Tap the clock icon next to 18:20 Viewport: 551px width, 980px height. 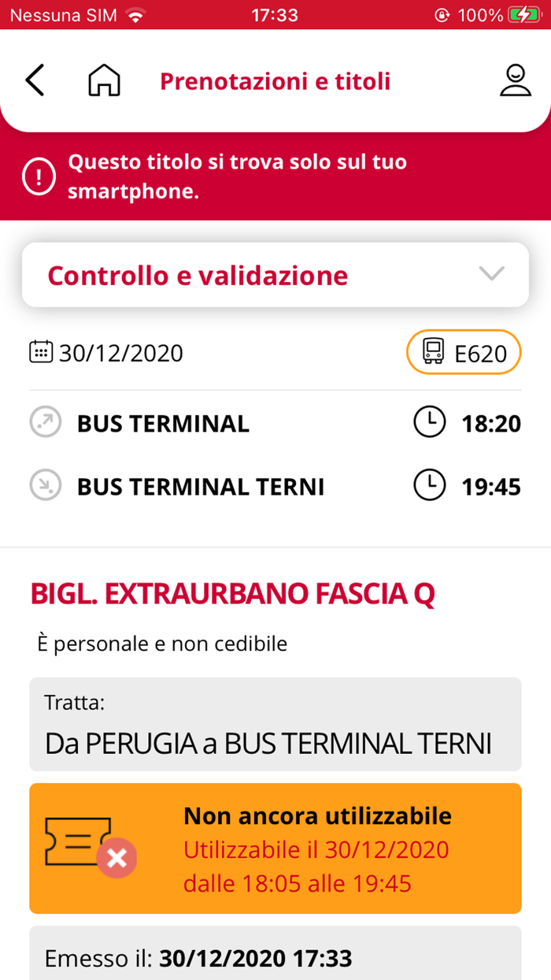point(429,423)
